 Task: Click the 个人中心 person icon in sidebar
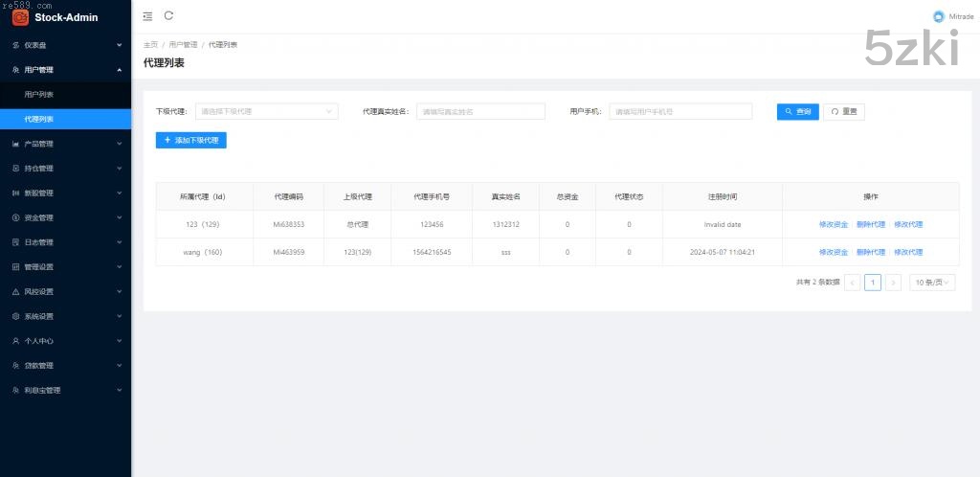pyautogui.click(x=15, y=341)
